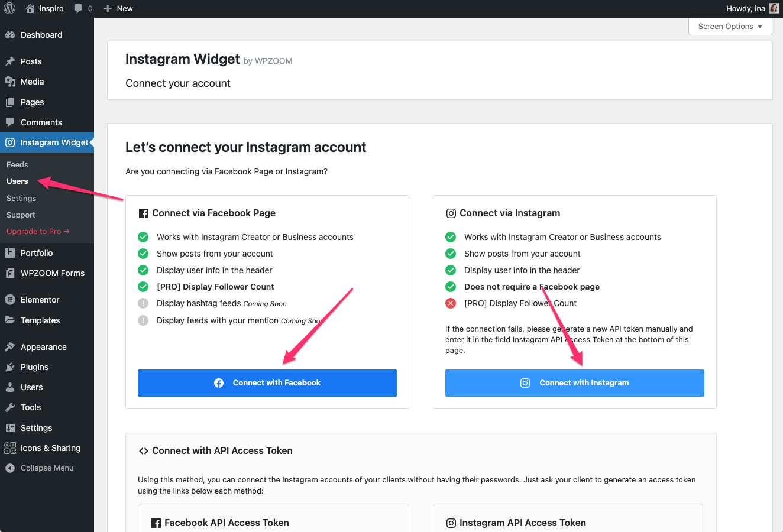Screen dimensions: 783x532
Task: Click the WordPress logo in admin bar
Action: pos(9,8)
